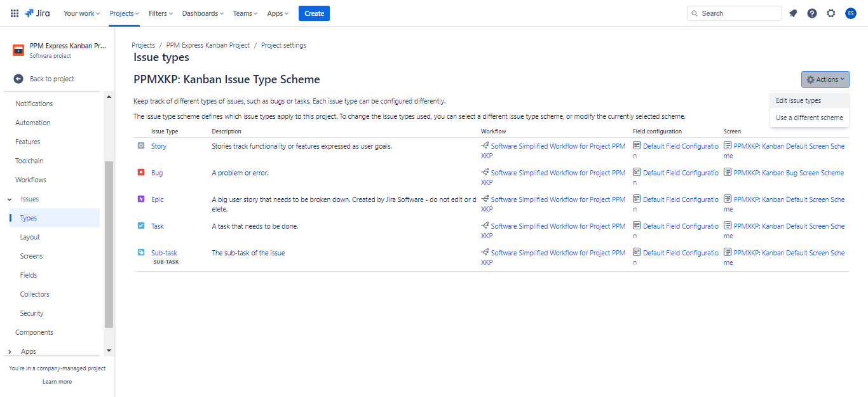The image size is (868, 397).
Task: Open the Teams dropdown
Action: click(x=245, y=13)
